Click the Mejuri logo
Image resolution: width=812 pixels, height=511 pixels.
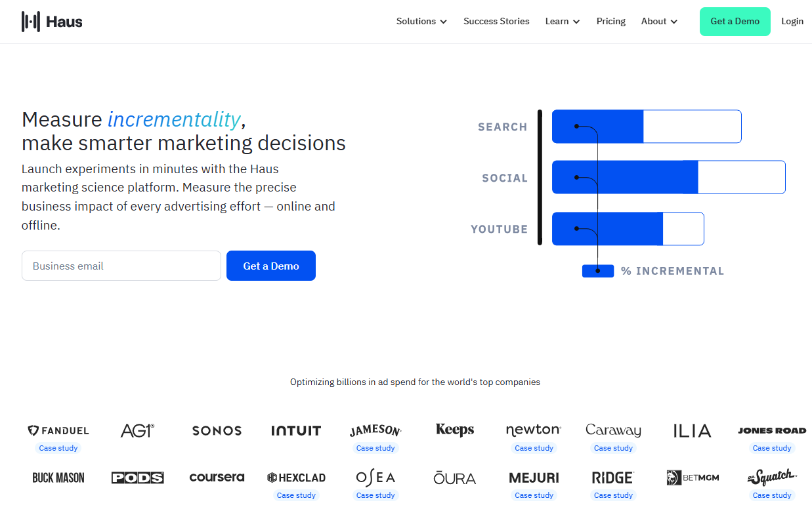tap(534, 478)
